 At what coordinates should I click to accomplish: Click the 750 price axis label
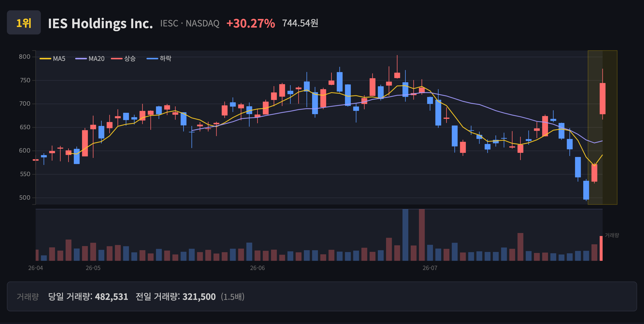click(25, 80)
